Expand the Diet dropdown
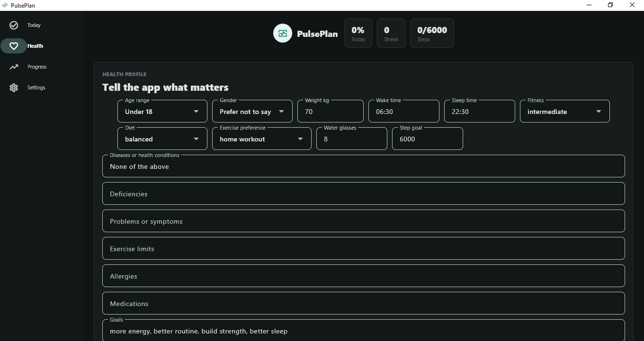644x341 pixels. [162, 139]
